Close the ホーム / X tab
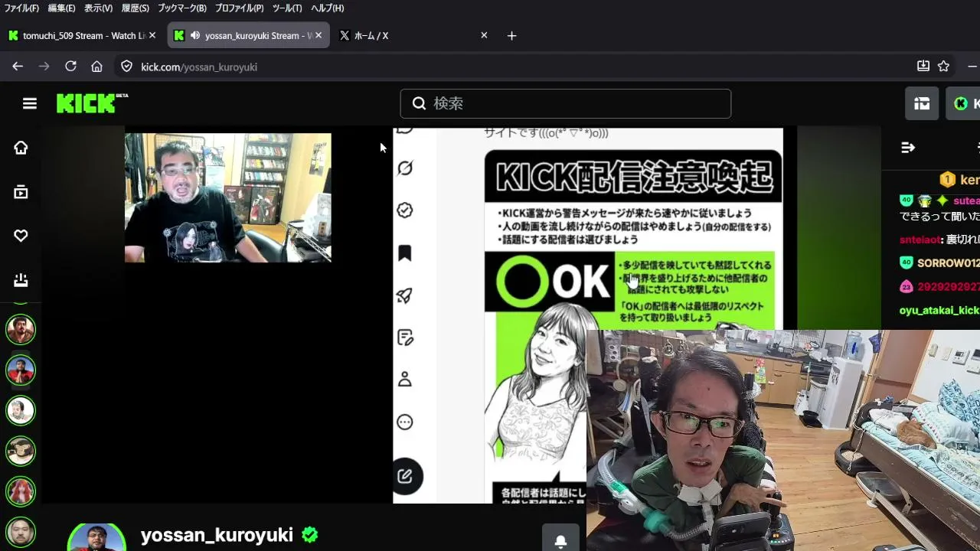Viewport: 980px width, 551px height. point(484,35)
